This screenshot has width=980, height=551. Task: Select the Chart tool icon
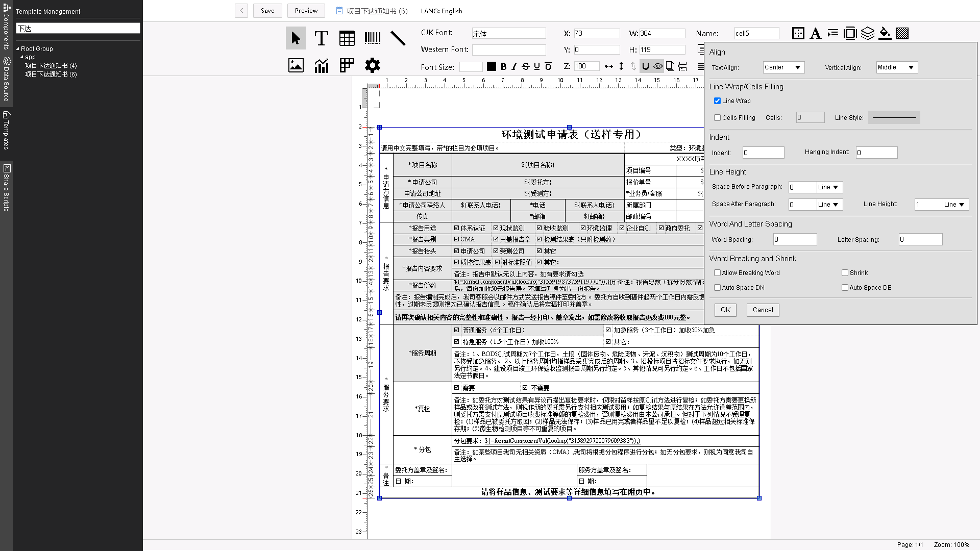pos(322,65)
